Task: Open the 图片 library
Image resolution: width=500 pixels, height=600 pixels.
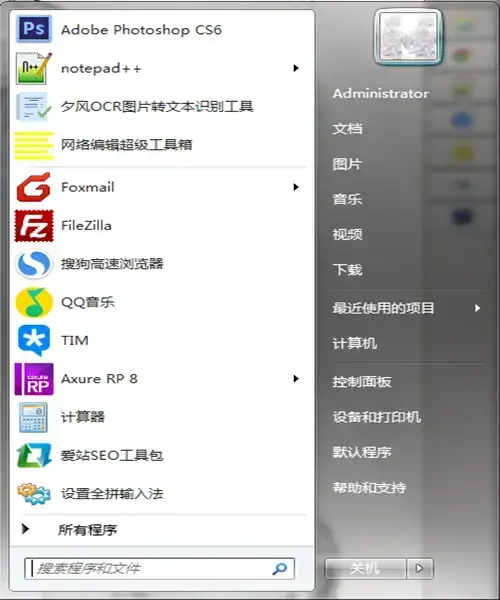Action: click(x=347, y=164)
